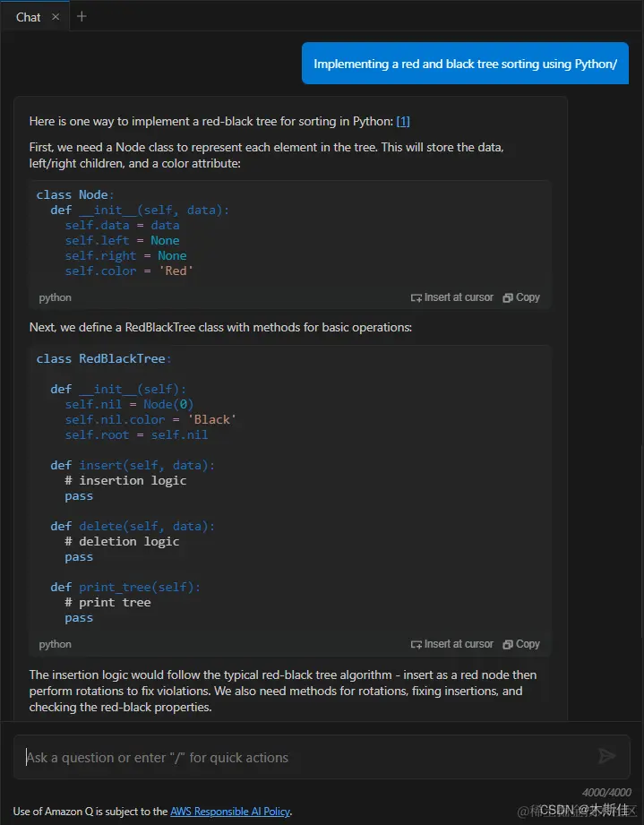
Task: Copy the RedBlackTree code block
Action: 521,644
